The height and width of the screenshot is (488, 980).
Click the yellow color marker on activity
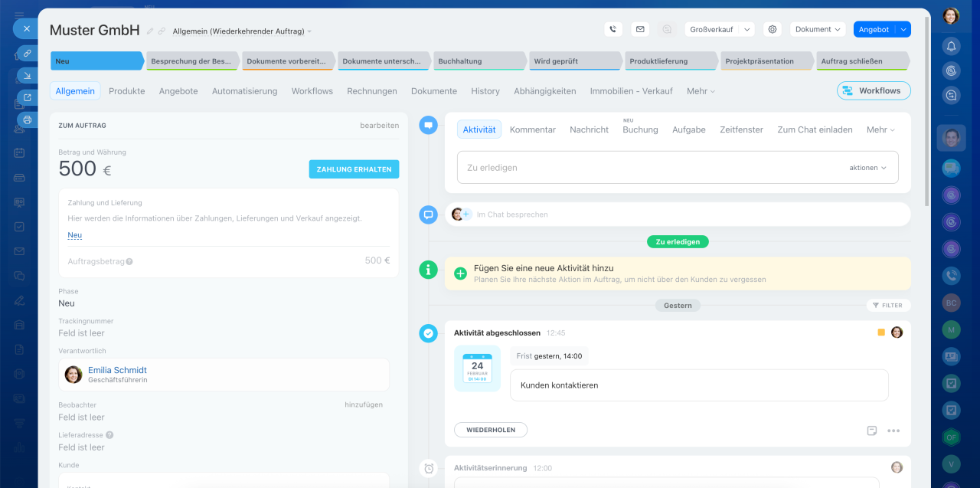[x=881, y=332]
